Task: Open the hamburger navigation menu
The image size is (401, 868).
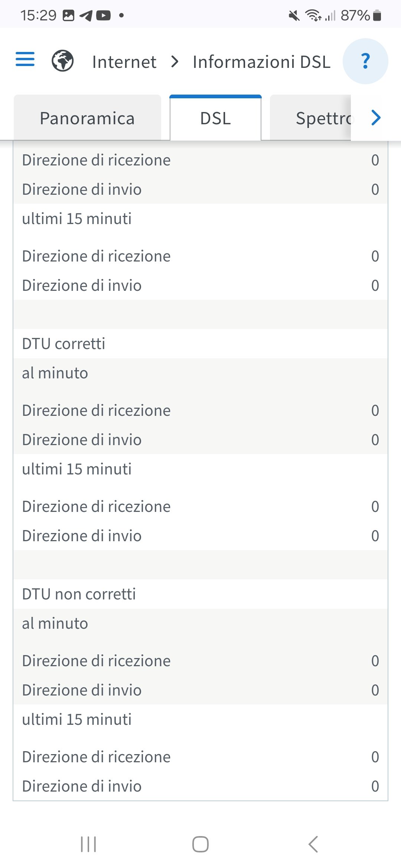Action: (25, 59)
